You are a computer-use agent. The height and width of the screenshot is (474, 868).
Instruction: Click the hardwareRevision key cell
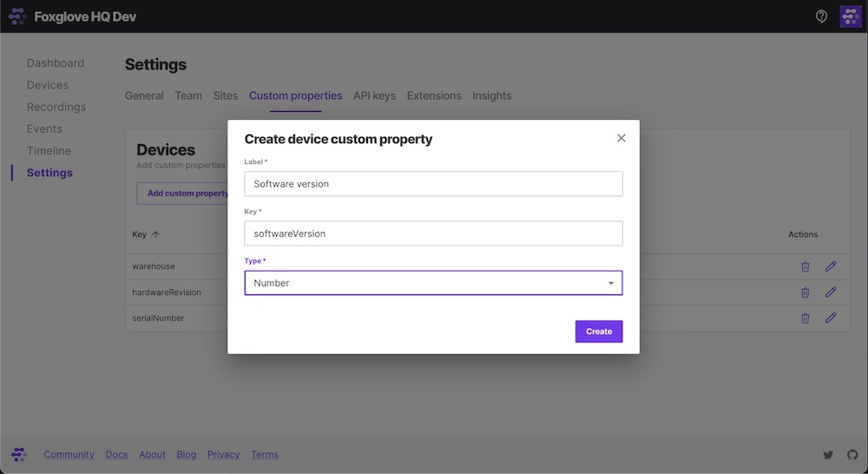coord(167,293)
